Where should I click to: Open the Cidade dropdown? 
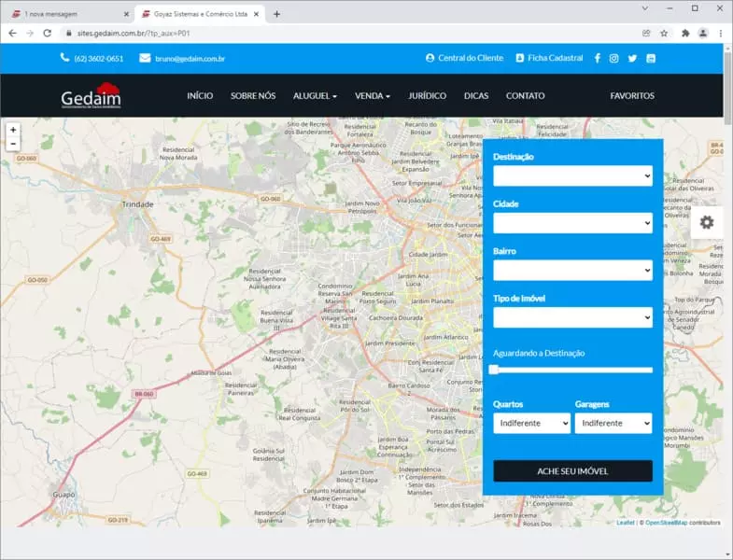[572, 223]
